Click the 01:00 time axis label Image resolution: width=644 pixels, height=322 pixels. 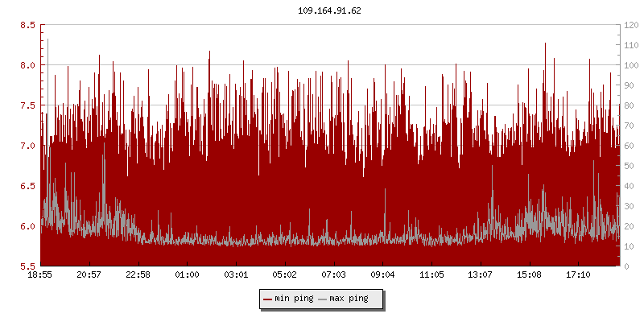(188, 275)
